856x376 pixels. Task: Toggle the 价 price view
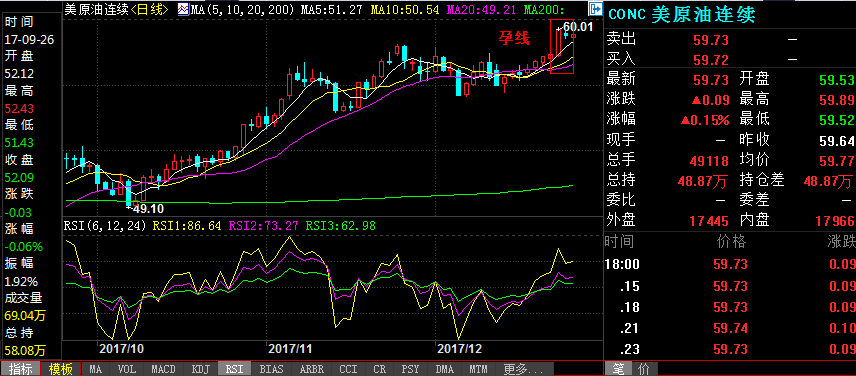[644, 369]
